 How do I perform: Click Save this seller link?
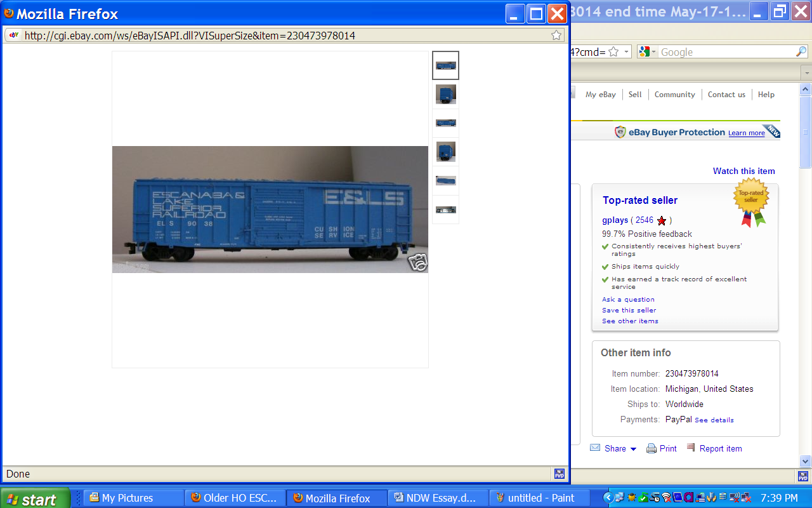[x=629, y=311]
